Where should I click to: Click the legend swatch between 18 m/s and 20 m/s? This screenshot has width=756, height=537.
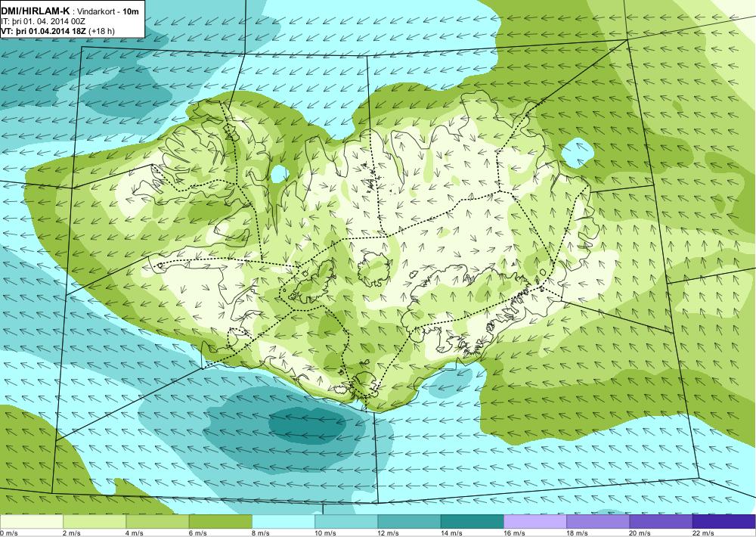(x=598, y=522)
